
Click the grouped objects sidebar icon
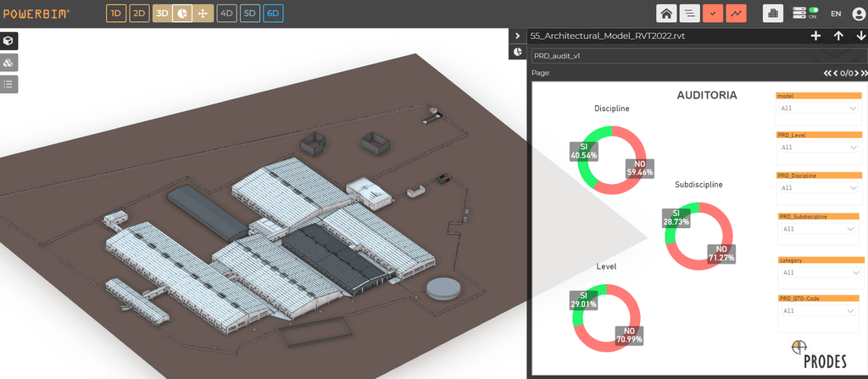8,63
